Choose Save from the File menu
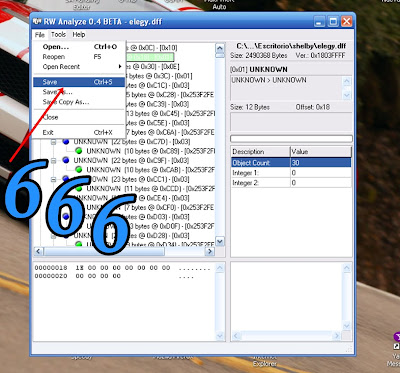Image resolution: width=400 pixels, height=373 pixels. tap(79, 82)
